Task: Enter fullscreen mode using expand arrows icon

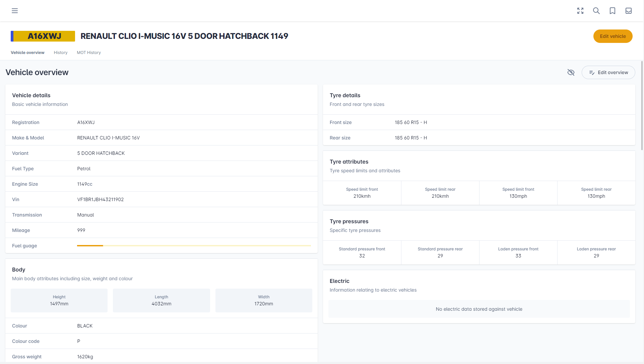Action: click(580, 10)
